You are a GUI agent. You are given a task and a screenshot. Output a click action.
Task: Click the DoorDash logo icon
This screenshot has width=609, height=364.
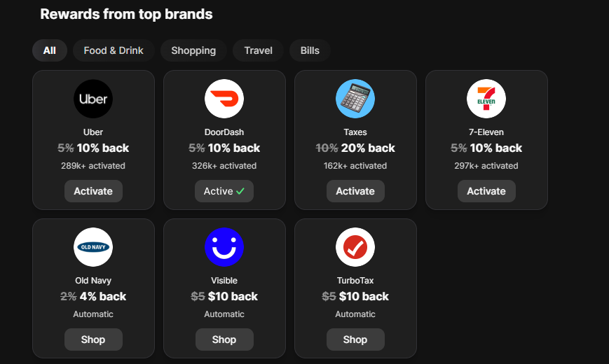pyautogui.click(x=224, y=99)
